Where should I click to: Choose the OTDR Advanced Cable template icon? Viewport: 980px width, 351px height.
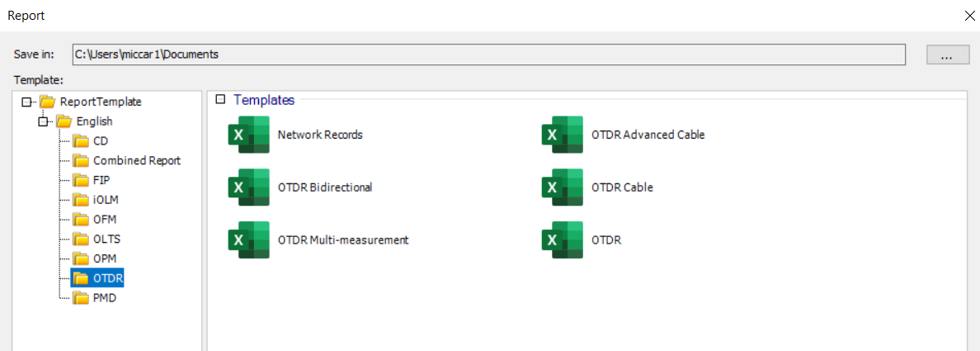coord(562,135)
